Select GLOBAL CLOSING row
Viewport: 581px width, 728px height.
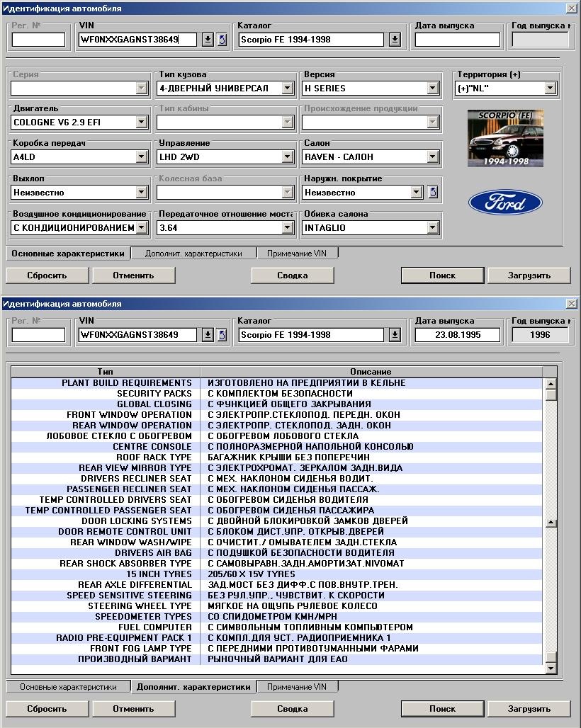click(x=276, y=404)
